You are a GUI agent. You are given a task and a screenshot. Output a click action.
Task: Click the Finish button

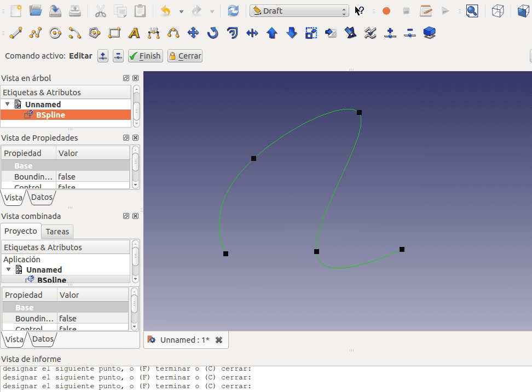point(145,56)
